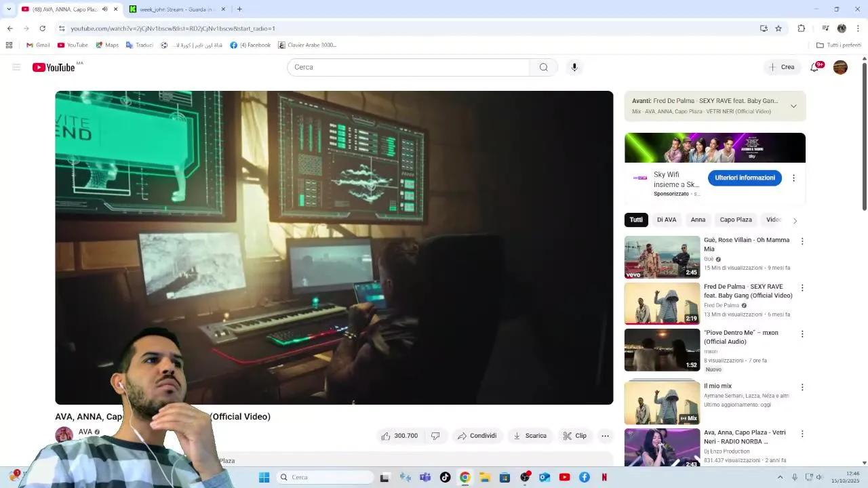Open Clavier Arabe bookmark
Screen dimensions: 868x488
click(307, 45)
